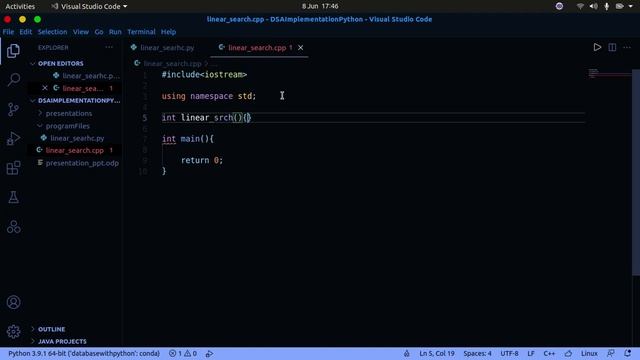Place cursor on #include<iostream> line
The width and height of the screenshot is (640, 360).
pos(204,75)
